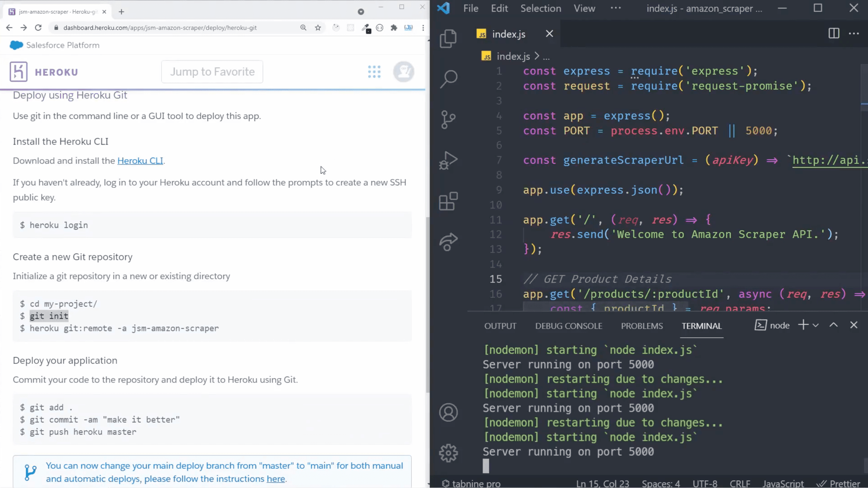Switch to the PROBLEMS tab
This screenshot has width=868, height=488.
(x=642, y=326)
